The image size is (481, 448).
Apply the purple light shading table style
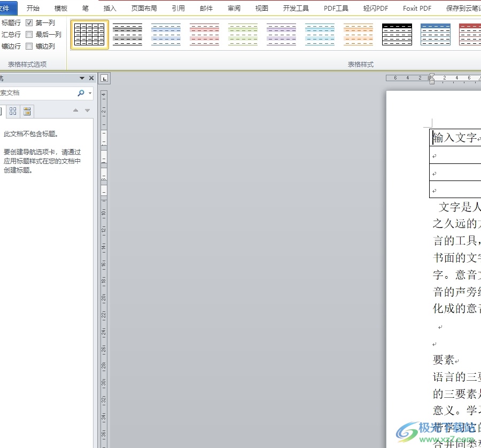(281, 35)
